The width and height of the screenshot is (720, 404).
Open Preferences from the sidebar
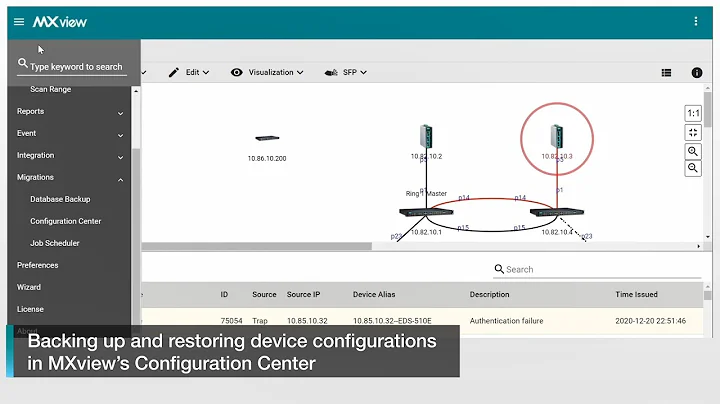tap(38, 265)
